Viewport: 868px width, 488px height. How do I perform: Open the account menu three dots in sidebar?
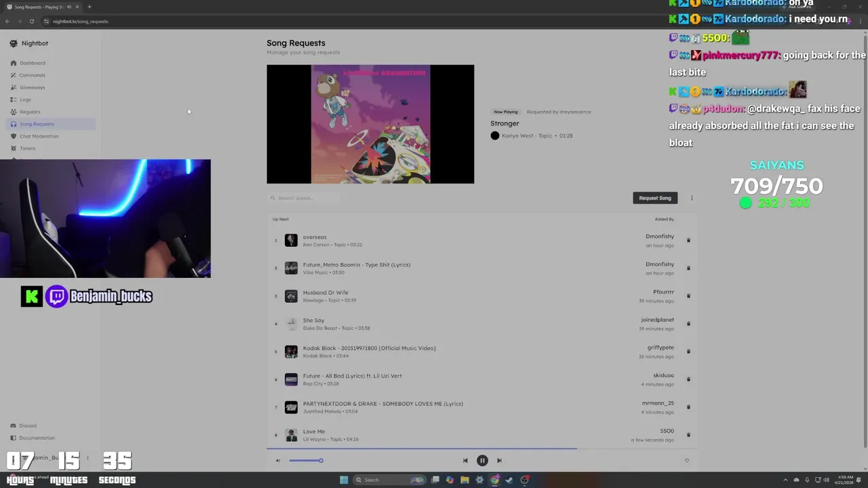coord(87,458)
